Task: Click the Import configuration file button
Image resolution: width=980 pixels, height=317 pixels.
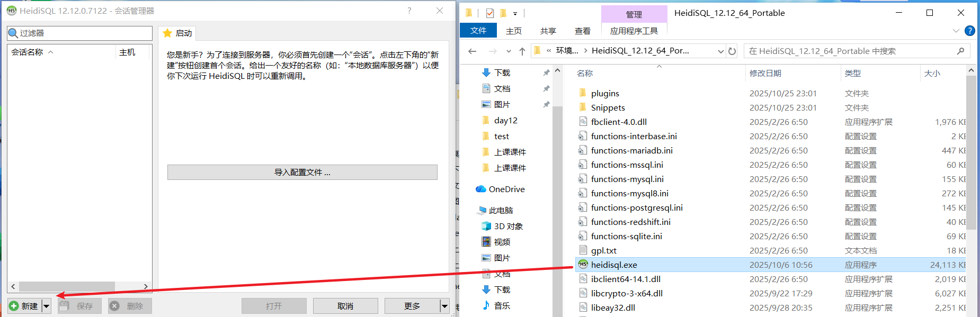Action: coord(302,172)
